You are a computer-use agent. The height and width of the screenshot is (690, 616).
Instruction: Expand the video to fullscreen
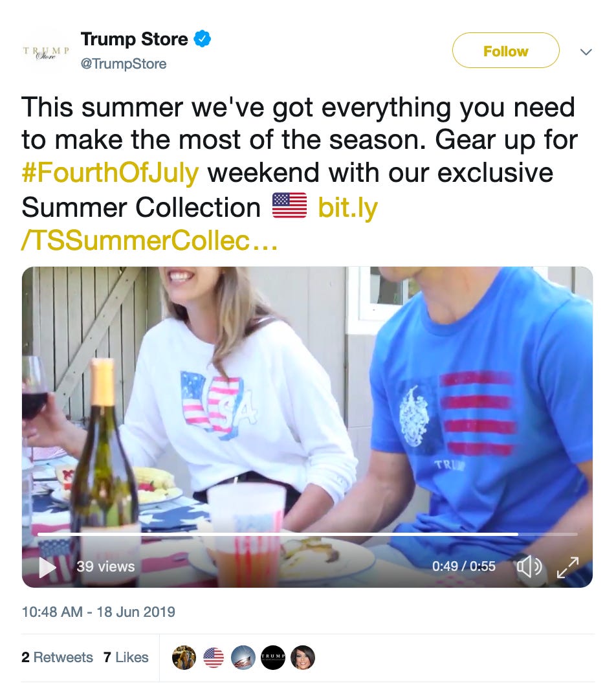click(568, 568)
